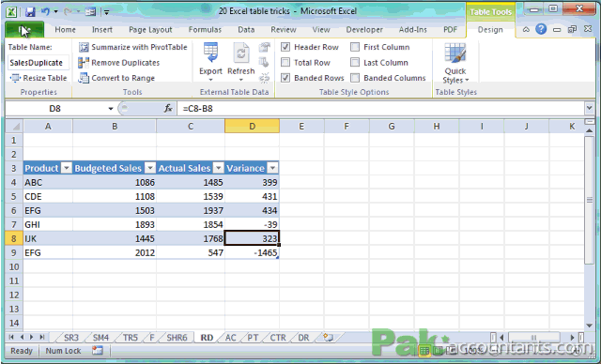
Task: Switch to the Home ribbon tab
Action: (65, 29)
